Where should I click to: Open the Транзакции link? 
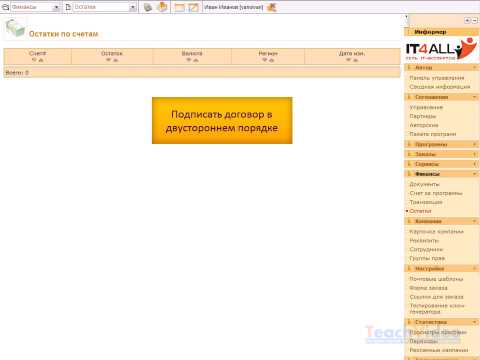click(x=426, y=202)
